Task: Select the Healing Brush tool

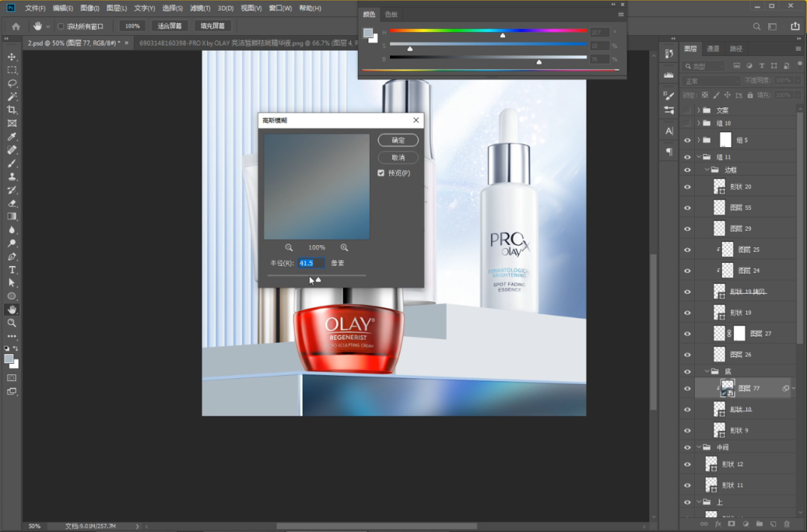Action: (x=12, y=150)
